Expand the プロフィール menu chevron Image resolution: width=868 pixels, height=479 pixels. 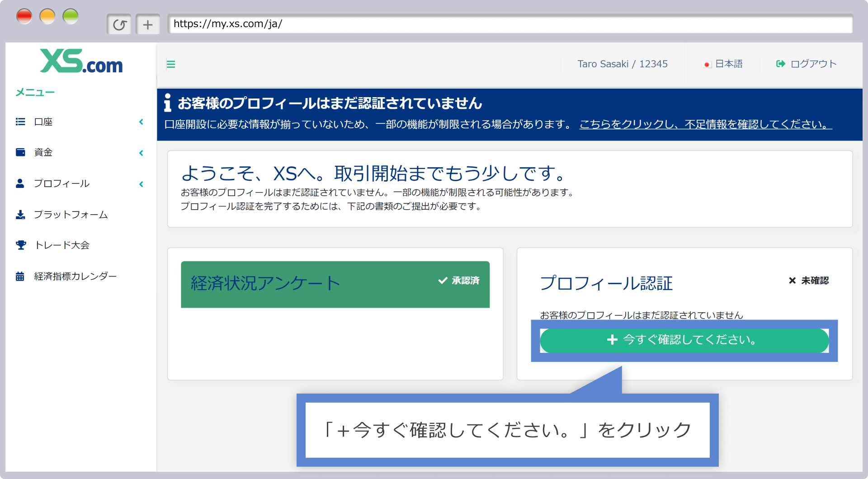click(x=141, y=184)
